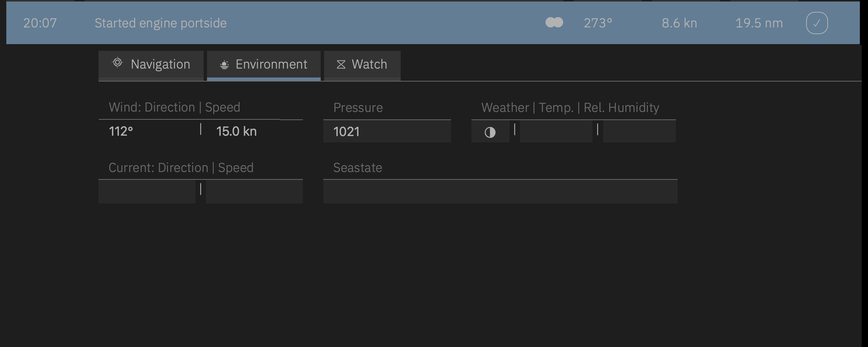Viewport: 868px width, 347px height.
Task: Click the 20:07 time of the log entry
Action: tap(40, 23)
